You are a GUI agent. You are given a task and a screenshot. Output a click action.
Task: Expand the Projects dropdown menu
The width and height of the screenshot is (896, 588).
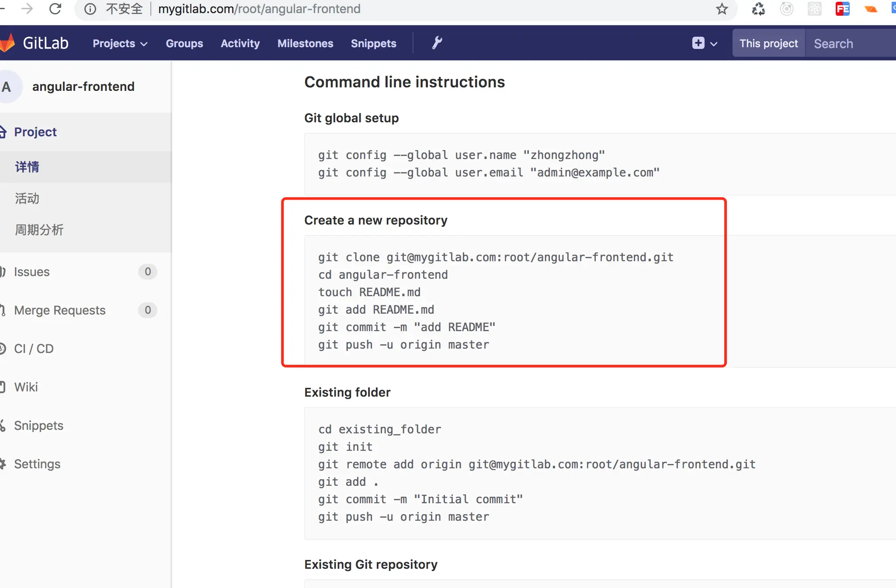tap(120, 43)
